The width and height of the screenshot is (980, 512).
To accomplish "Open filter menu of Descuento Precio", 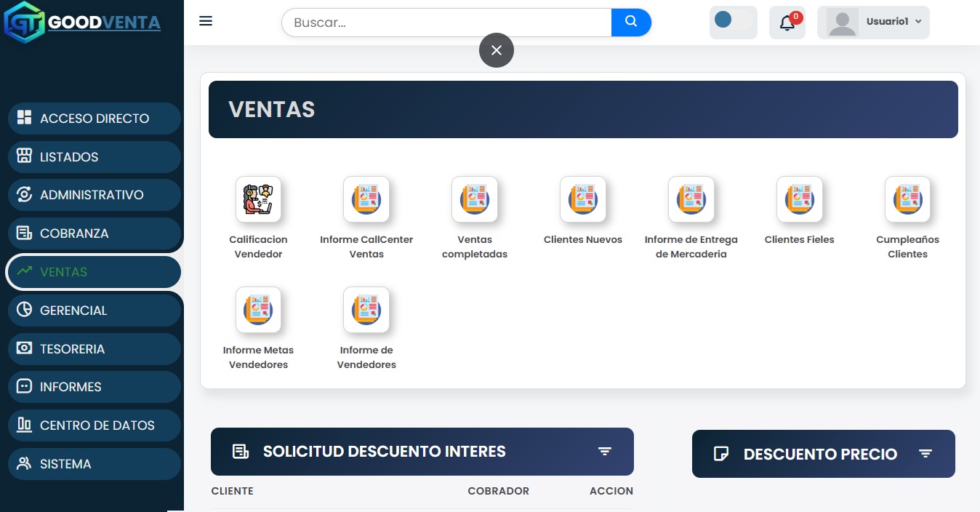I will (x=925, y=454).
